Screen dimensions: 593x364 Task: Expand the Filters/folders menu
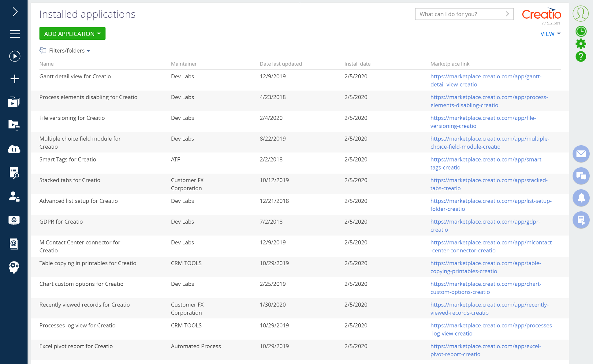pyautogui.click(x=69, y=51)
